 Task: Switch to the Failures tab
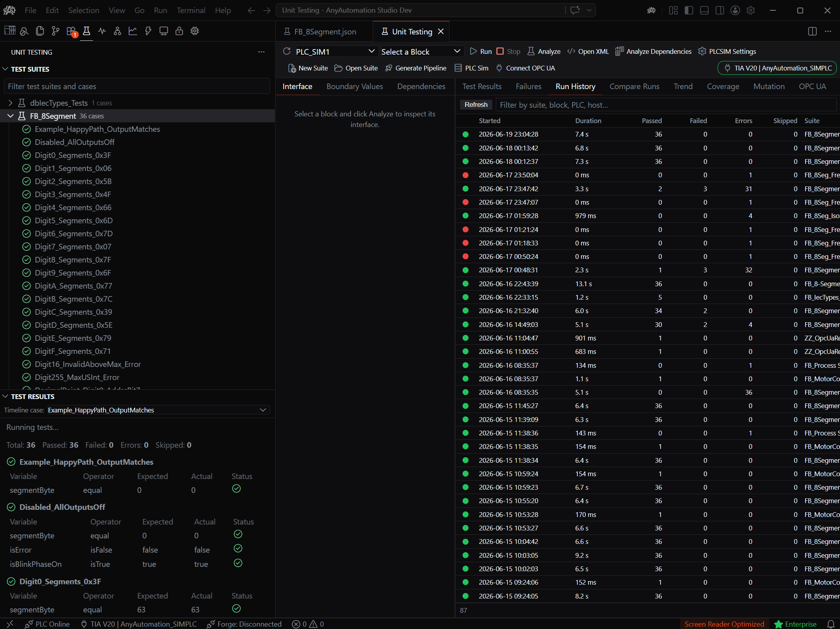[x=529, y=86]
